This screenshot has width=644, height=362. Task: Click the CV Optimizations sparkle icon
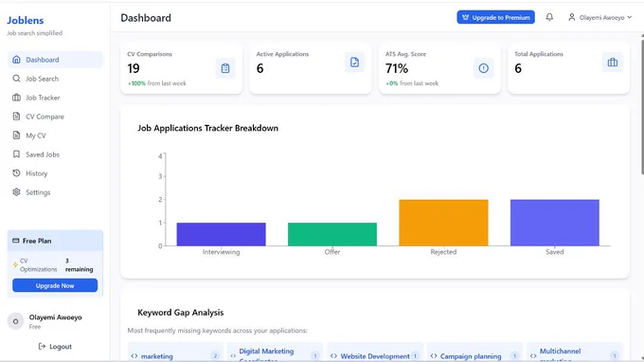15,265
